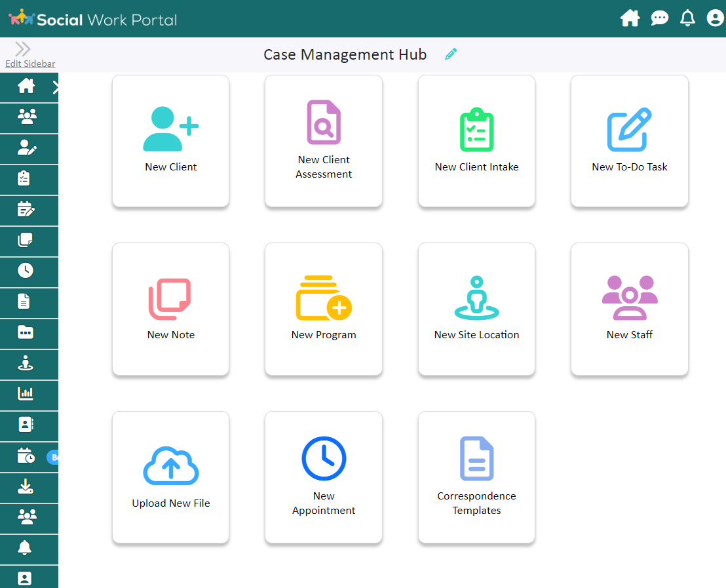726x588 pixels.
Task: Select the download icon in sidebar
Action: pos(26,488)
